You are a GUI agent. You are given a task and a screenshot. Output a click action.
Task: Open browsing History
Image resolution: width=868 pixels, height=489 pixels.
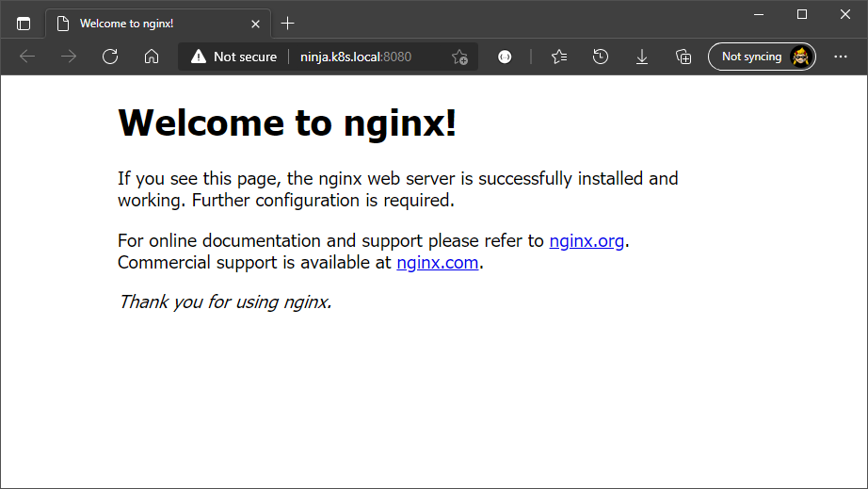click(x=600, y=57)
